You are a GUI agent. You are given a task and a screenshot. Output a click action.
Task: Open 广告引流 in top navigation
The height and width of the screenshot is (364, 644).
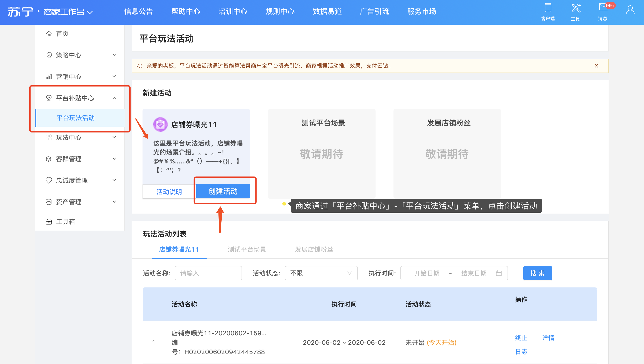pyautogui.click(x=374, y=11)
